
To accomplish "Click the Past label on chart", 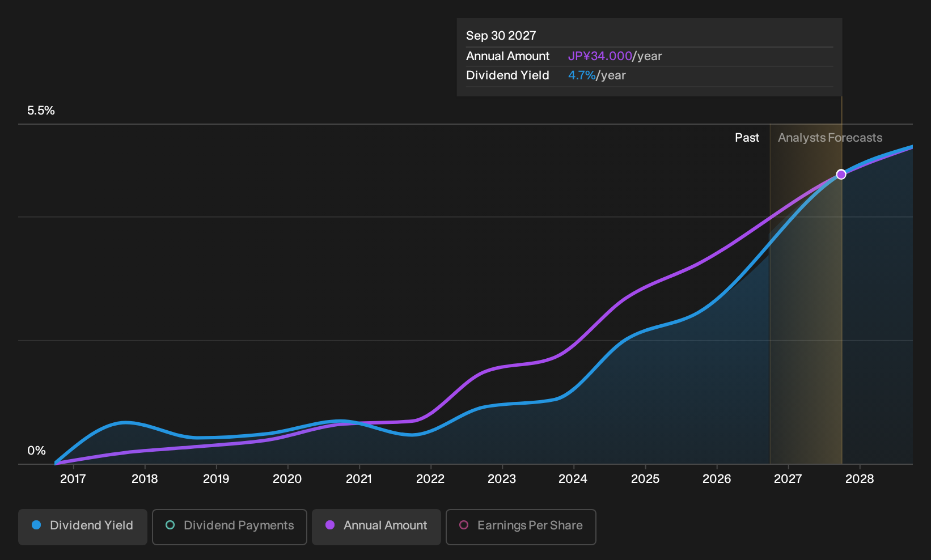I will [x=747, y=138].
